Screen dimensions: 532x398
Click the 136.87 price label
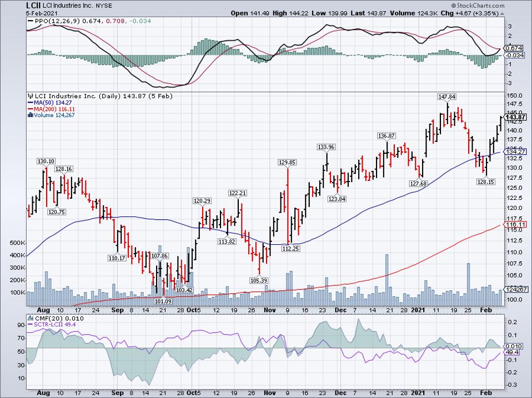[x=387, y=136]
